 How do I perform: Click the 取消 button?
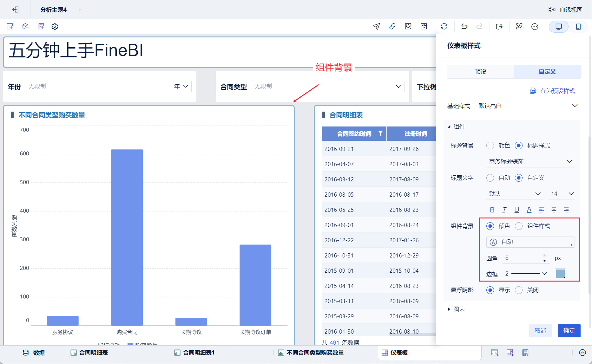pyautogui.click(x=541, y=331)
